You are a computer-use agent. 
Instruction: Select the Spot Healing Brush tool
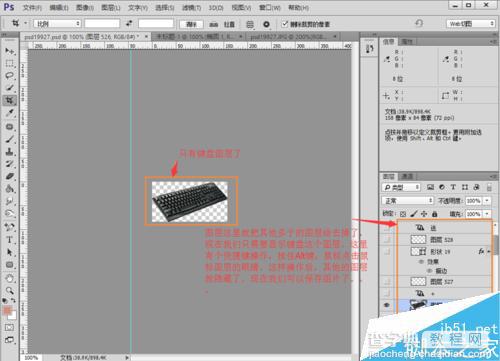point(9,127)
